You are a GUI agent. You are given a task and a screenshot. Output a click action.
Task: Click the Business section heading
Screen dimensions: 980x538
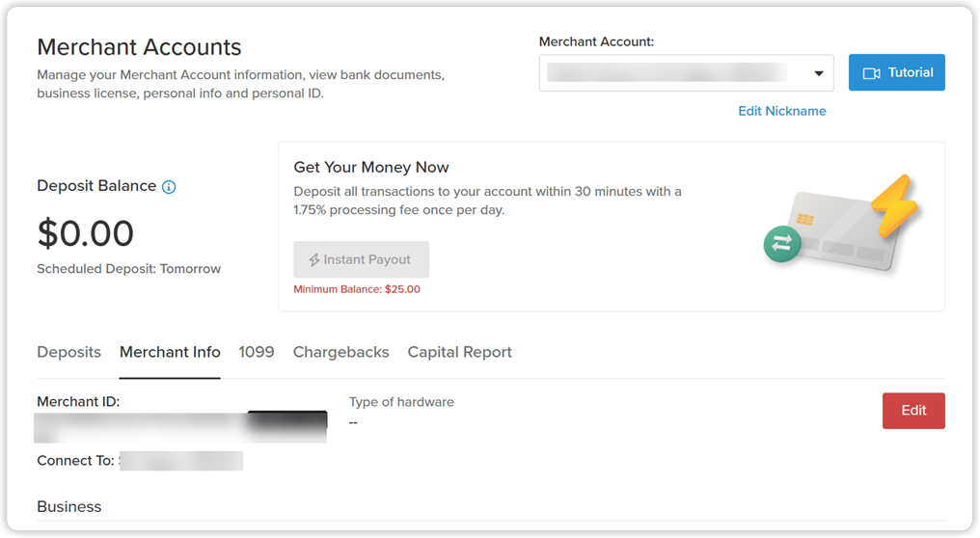coord(68,507)
